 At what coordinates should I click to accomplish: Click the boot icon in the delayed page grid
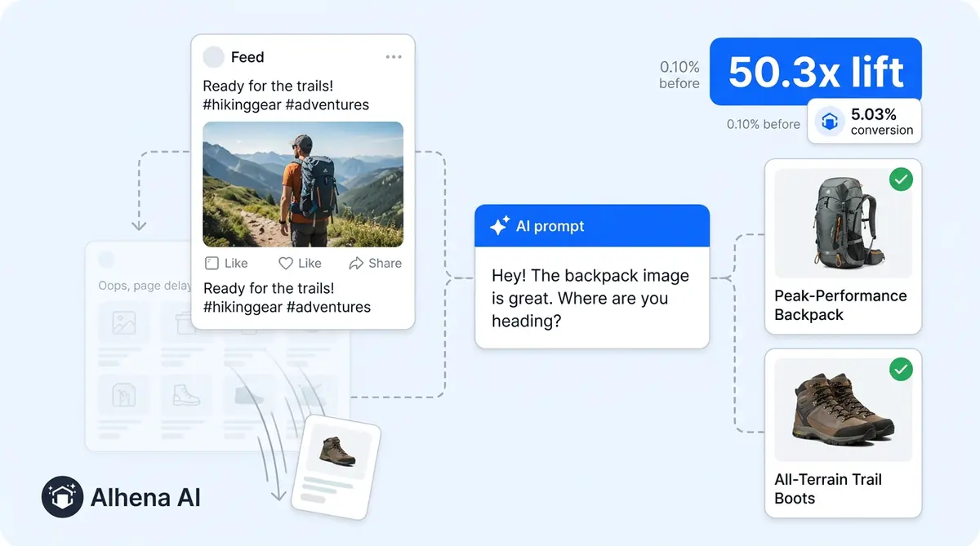point(188,394)
